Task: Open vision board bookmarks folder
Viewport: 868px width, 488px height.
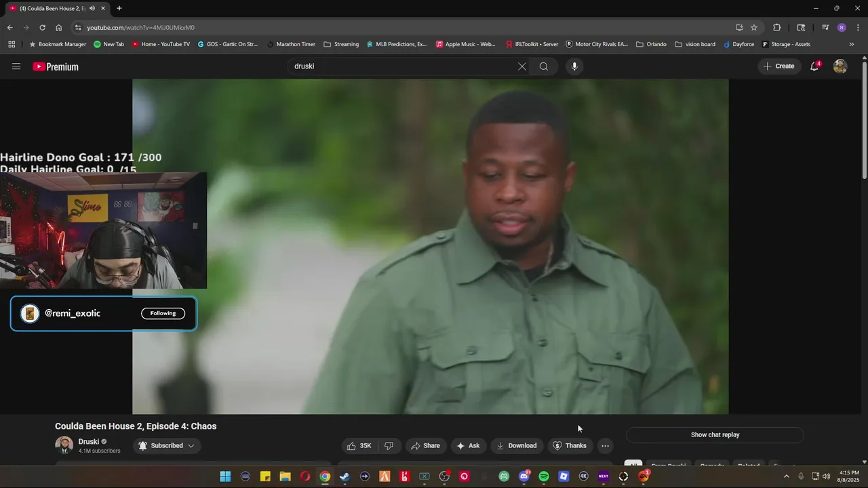Action: click(x=695, y=44)
